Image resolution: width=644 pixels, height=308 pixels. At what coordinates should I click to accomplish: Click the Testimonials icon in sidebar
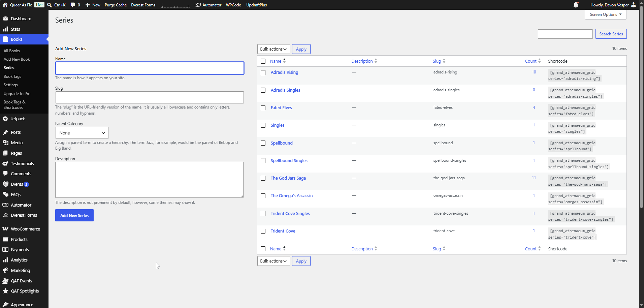click(x=5, y=163)
